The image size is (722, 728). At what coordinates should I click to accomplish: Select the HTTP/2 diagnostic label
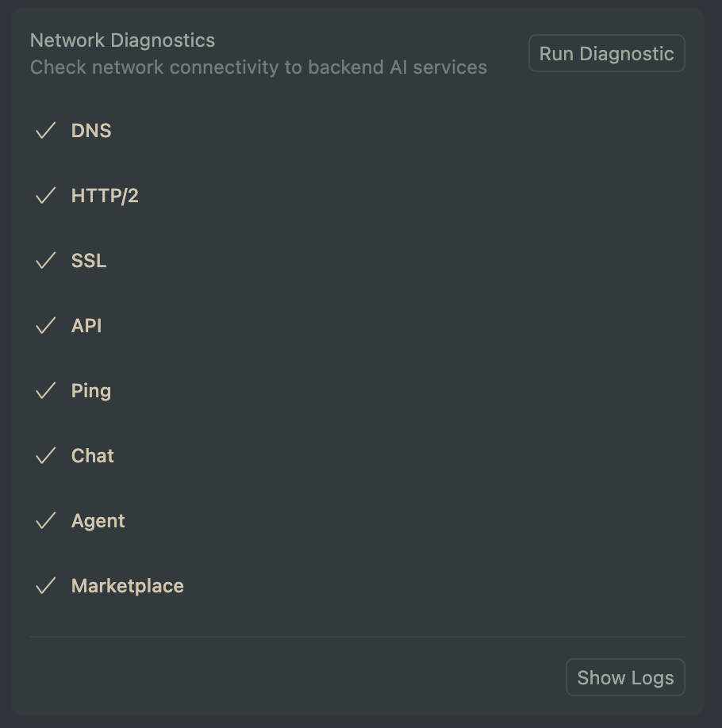click(x=105, y=195)
